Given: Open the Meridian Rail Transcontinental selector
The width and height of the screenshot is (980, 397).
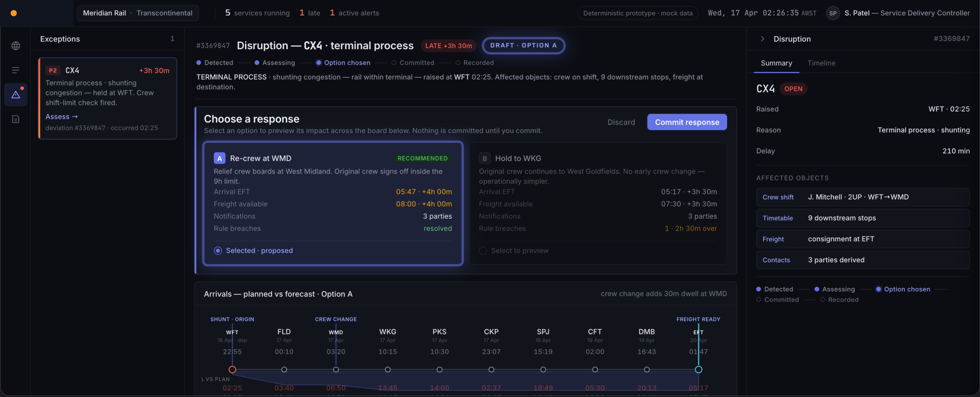Looking at the screenshot, I should pyautogui.click(x=137, y=13).
